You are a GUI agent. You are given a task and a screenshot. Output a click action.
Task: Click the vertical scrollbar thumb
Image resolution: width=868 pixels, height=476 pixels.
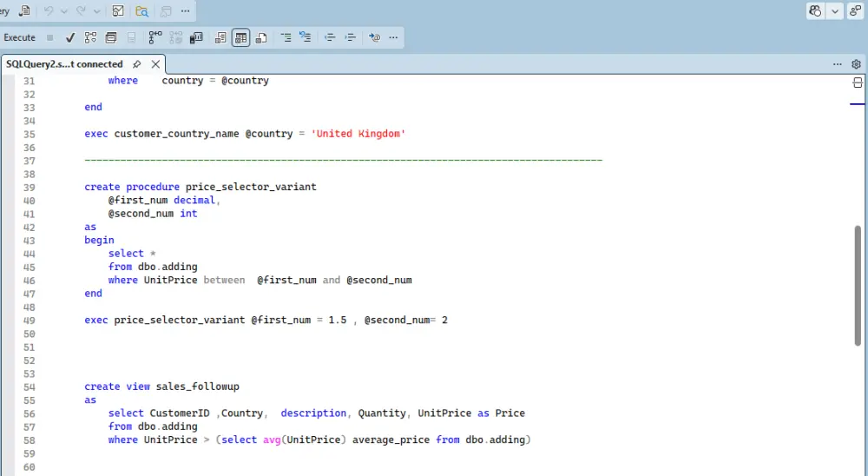[858, 286]
